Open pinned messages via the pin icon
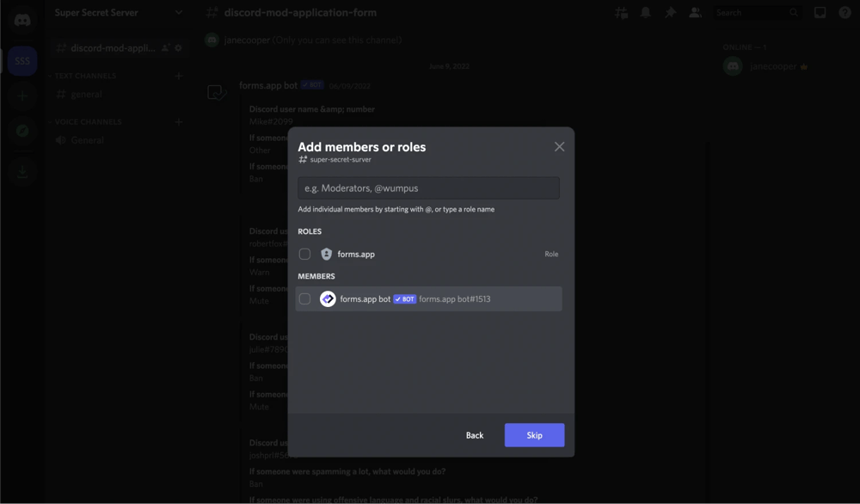 click(671, 12)
